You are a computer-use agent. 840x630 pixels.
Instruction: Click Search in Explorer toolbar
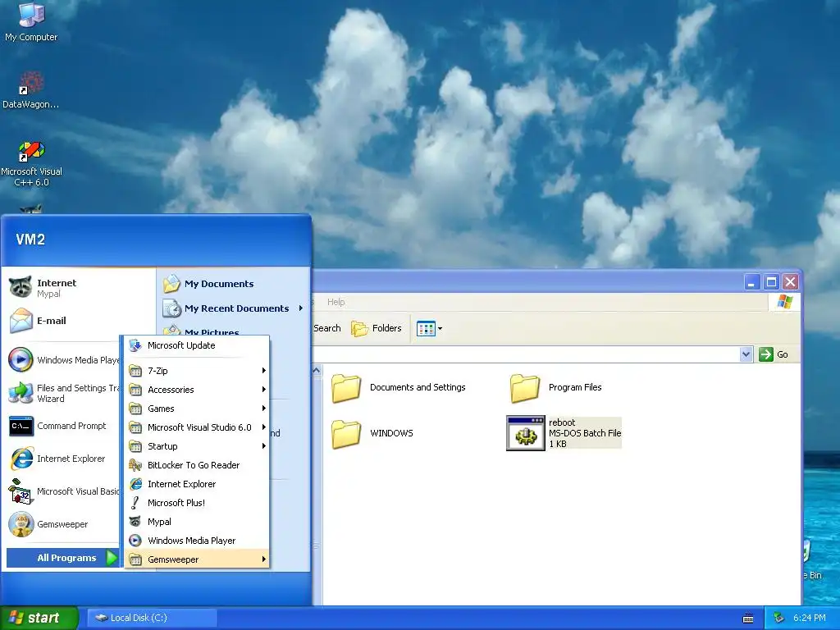[326, 328]
